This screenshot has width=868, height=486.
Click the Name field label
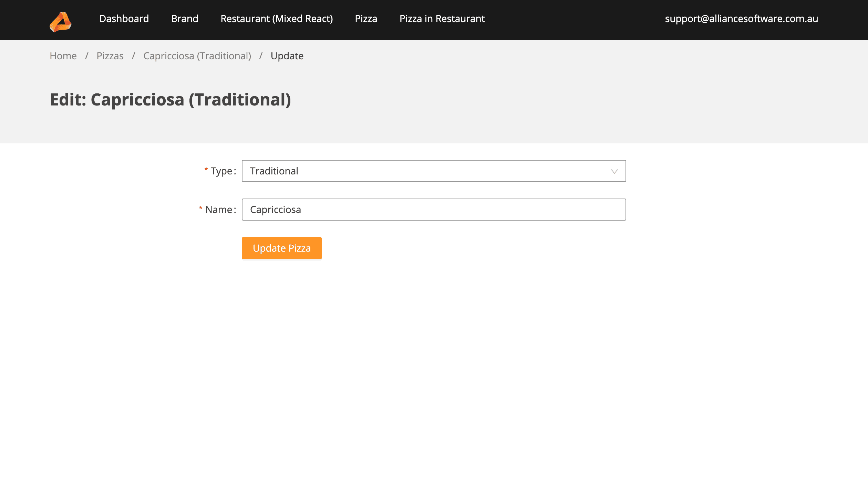point(219,210)
